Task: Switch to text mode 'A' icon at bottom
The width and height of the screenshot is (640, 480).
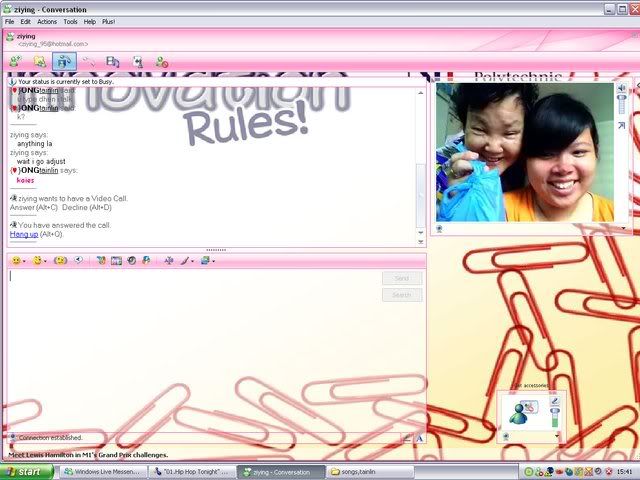Action: click(x=420, y=438)
